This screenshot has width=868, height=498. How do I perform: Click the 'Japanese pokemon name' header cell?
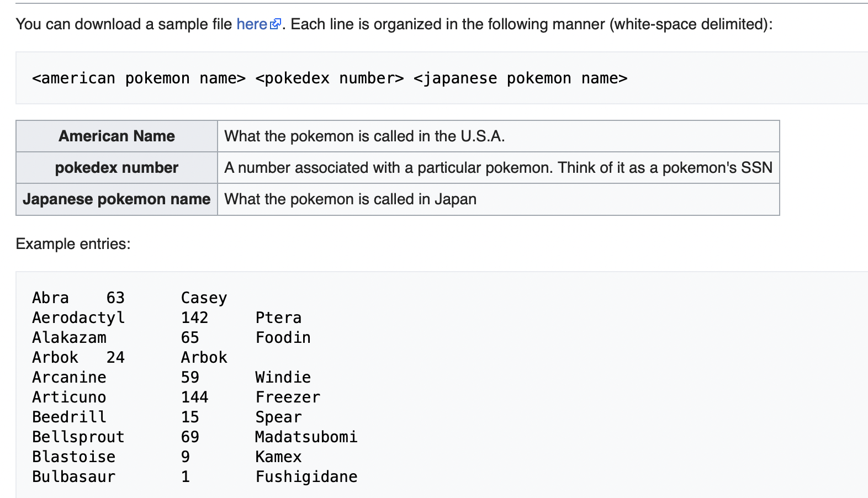pyautogui.click(x=117, y=199)
